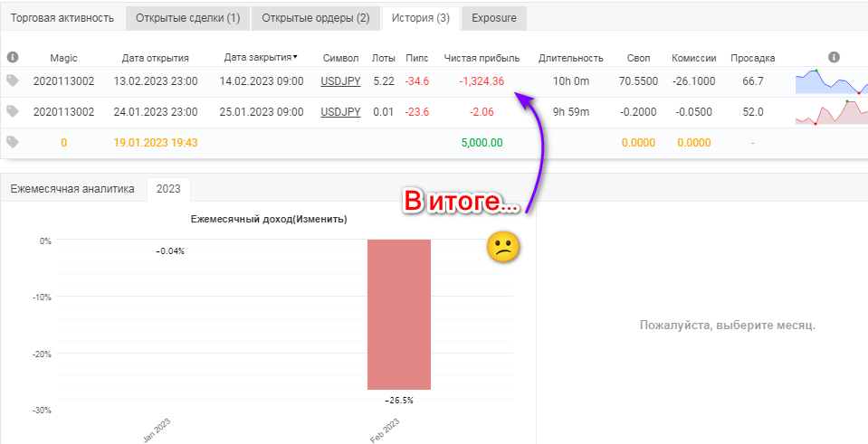Click tag icon in 19.01.2023 deposit row
868x444 pixels.
[13, 143]
